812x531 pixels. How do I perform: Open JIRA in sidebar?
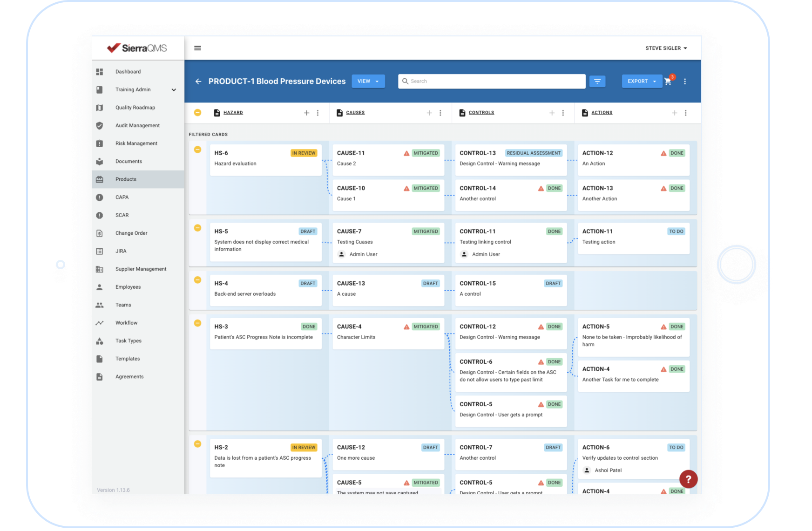[x=138, y=252]
